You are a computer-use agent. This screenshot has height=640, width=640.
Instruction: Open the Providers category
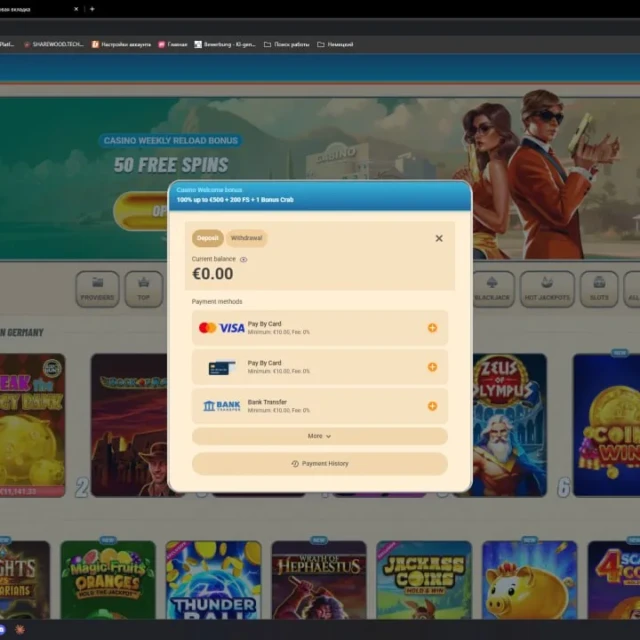(98, 289)
